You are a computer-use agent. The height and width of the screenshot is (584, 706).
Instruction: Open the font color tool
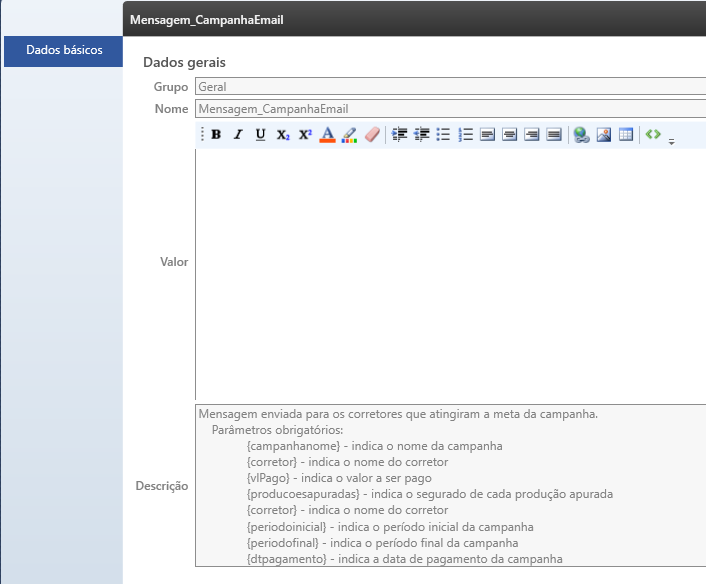click(327, 134)
